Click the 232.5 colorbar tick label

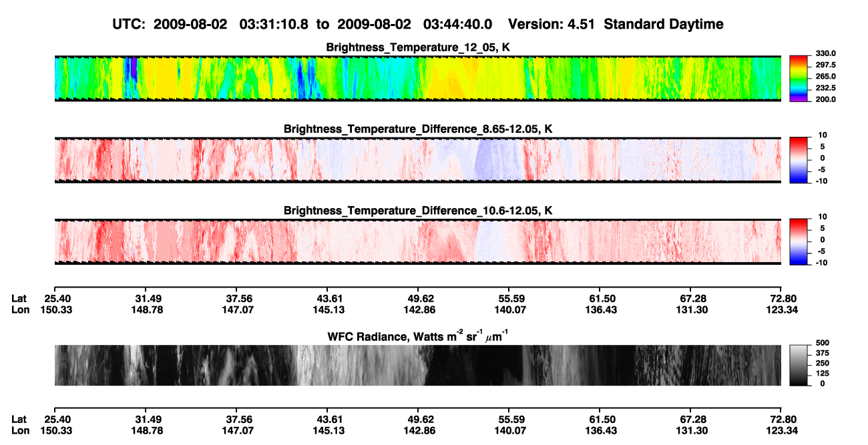point(826,87)
